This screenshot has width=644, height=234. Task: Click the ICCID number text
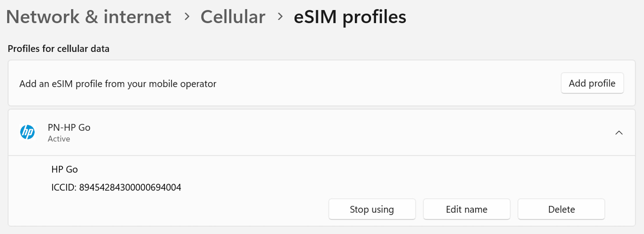pyautogui.click(x=130, y=187)
